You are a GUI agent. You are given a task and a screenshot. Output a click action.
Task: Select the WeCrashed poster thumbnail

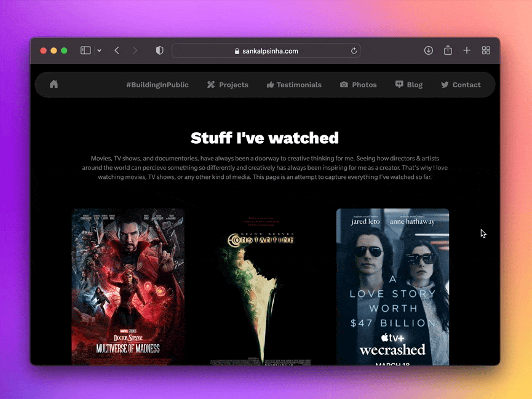(392, 286)
